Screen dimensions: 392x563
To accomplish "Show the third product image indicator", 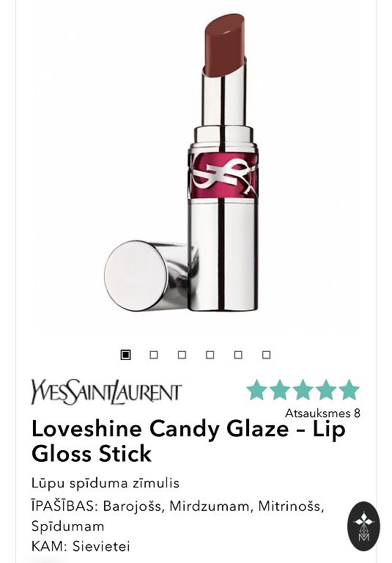I will [x=182, y=355].
